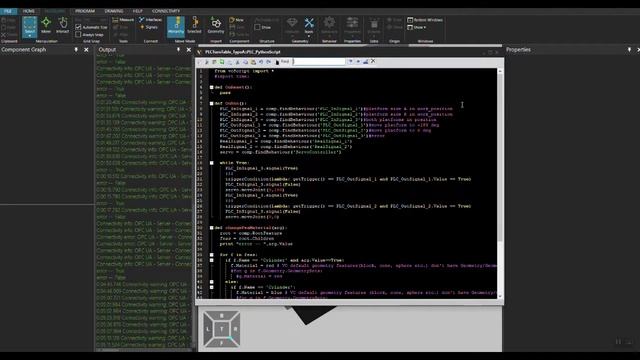Pin the Component Graph panel
Screen dimensions: 640x360
tap(76, 49)
